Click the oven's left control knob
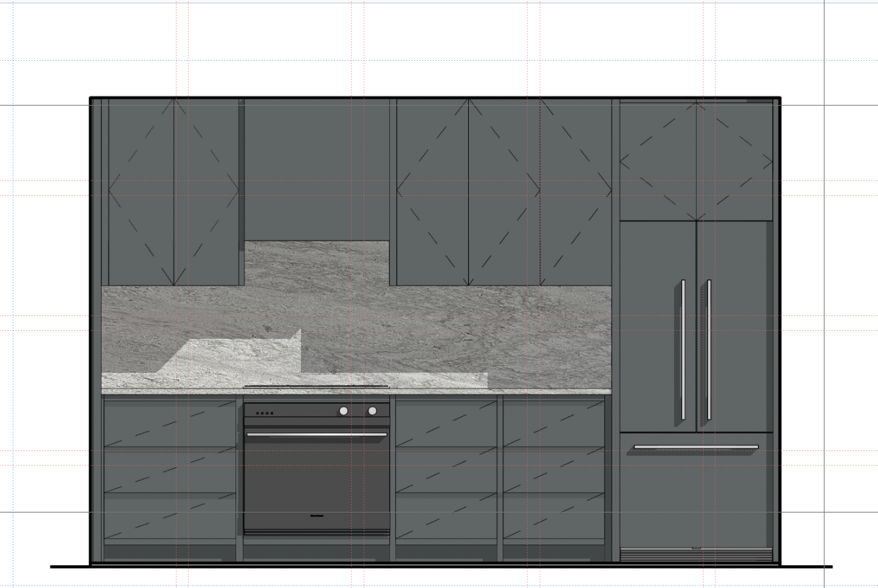 (344, 411)
